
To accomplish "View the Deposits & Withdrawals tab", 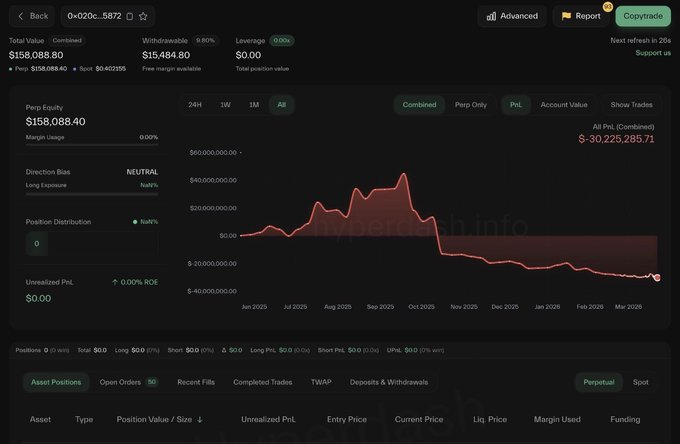I will [389, 382].
